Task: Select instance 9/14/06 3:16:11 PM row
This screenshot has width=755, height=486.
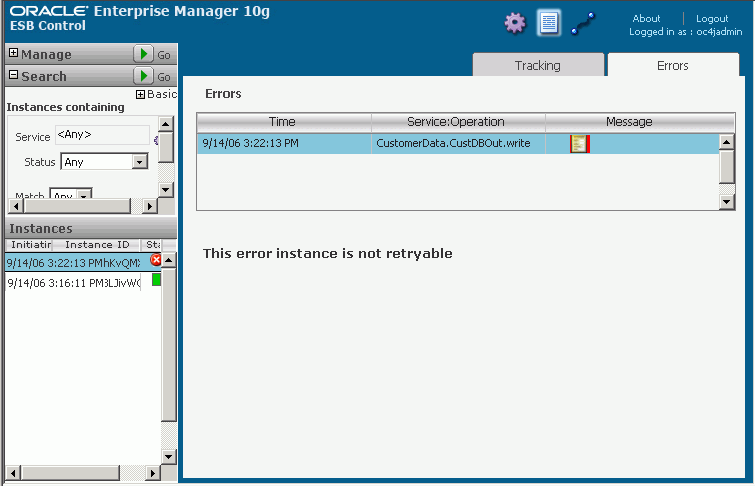Action: point(83,282)
